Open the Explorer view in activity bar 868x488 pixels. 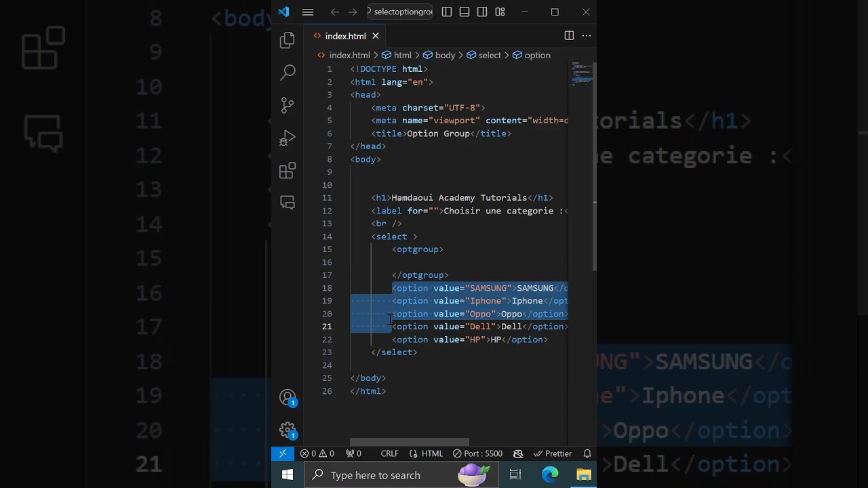tap(288, 40)
